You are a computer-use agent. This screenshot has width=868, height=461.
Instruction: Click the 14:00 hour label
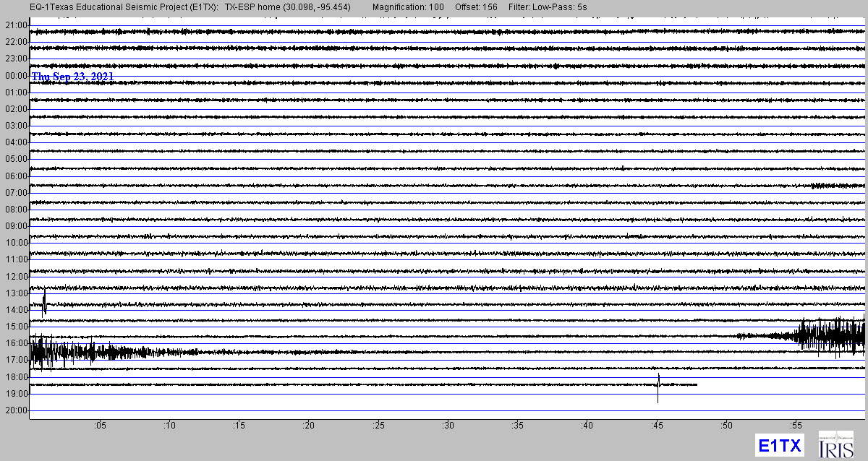(16, 310)
